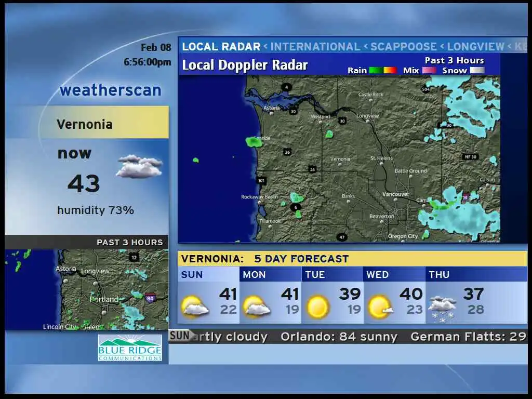Click the Astoria label on main radar

tap(271, 108)
